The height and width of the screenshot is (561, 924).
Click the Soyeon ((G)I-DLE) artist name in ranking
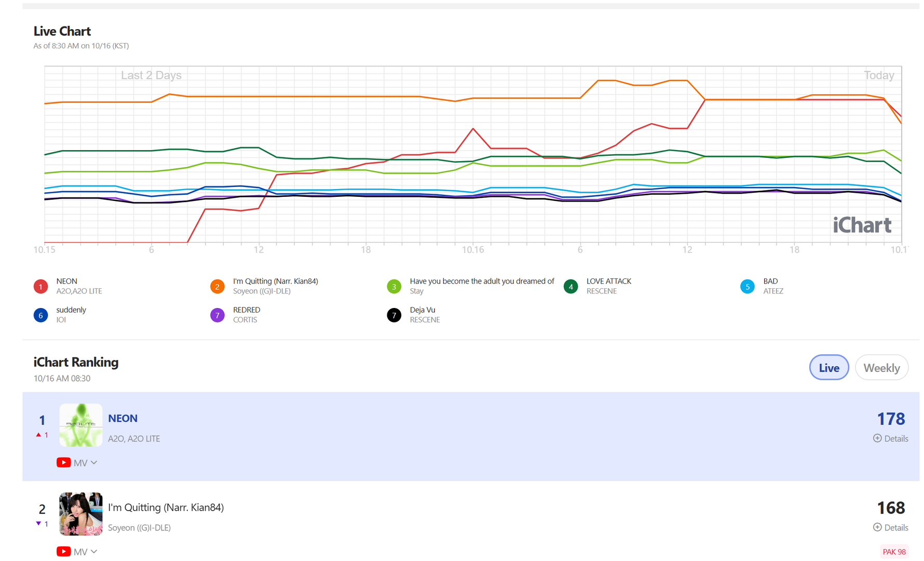[140, 528]
